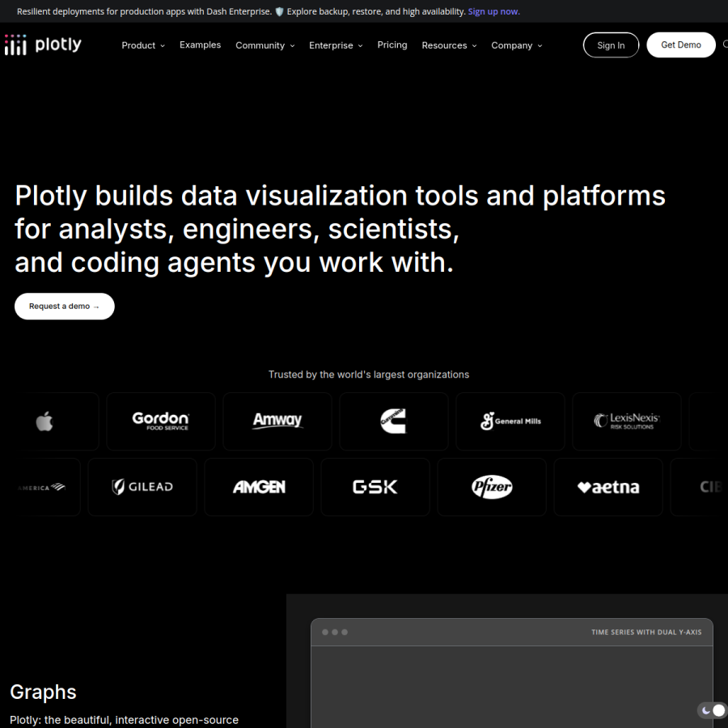Expand the Community dropdown menu
This screenshot has width=728, height=728.
click(265, 45)
